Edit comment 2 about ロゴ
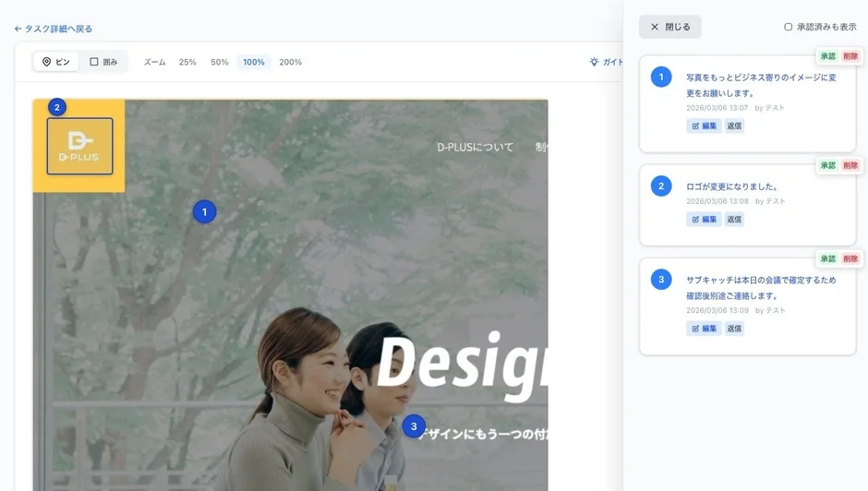Screen dimensions: 868x491 coord(705,220)
